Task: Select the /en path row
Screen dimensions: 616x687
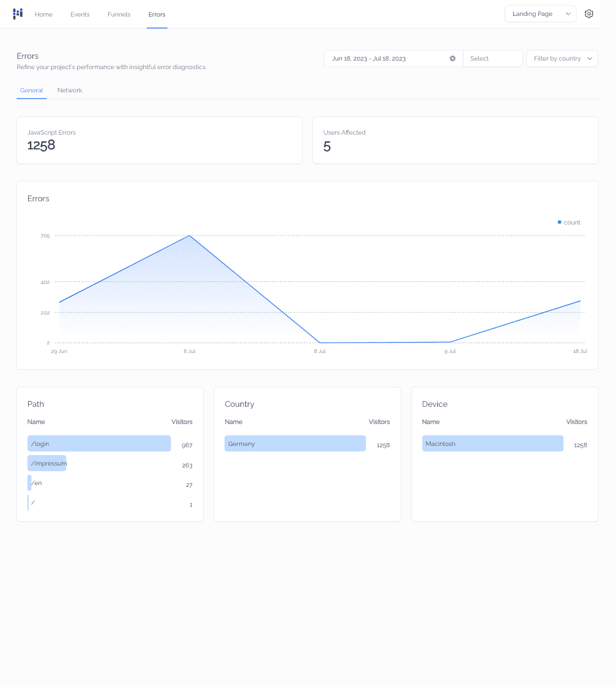Action: [x=109, y=483]
